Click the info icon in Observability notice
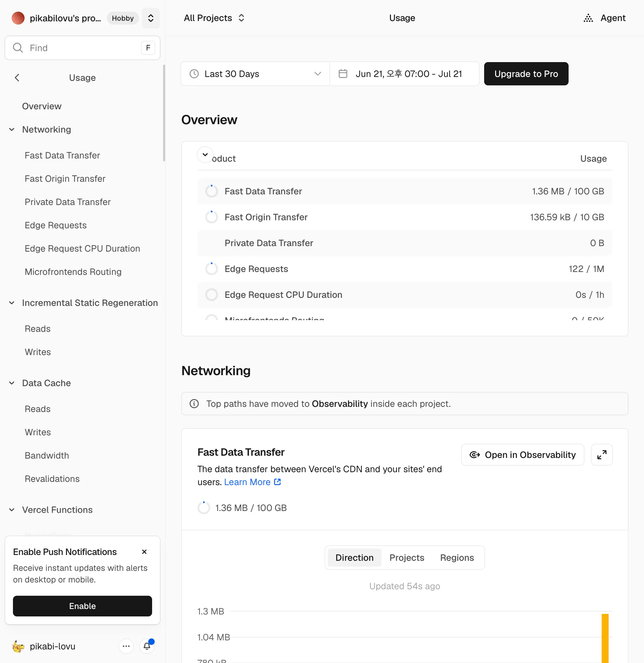 pos(194,404)
